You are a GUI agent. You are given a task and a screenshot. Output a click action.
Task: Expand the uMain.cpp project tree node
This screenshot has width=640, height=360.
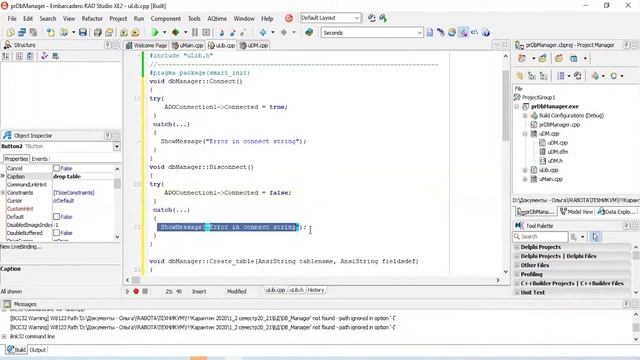pyautogui.click(x=525, y=179)
